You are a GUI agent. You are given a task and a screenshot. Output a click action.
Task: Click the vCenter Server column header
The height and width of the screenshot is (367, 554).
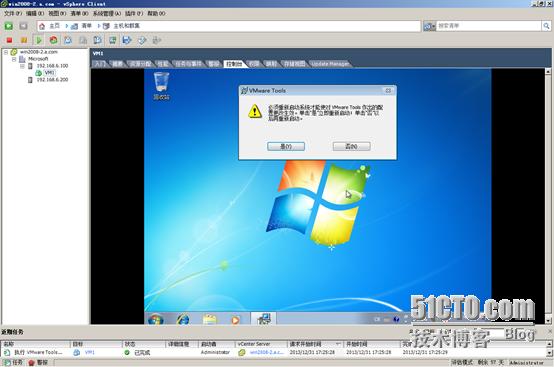coord(261,344)
